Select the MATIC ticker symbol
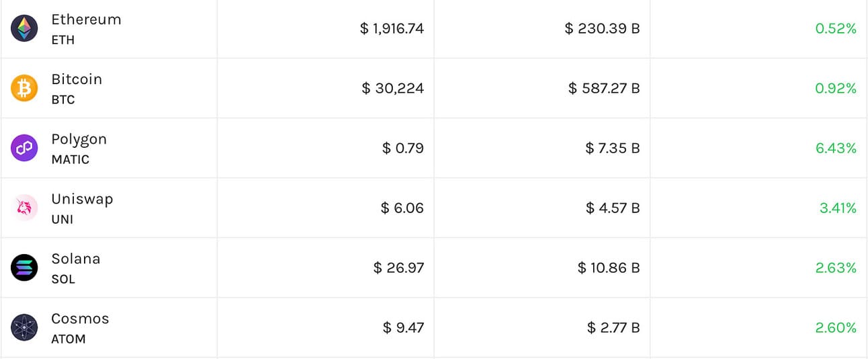 70,160
